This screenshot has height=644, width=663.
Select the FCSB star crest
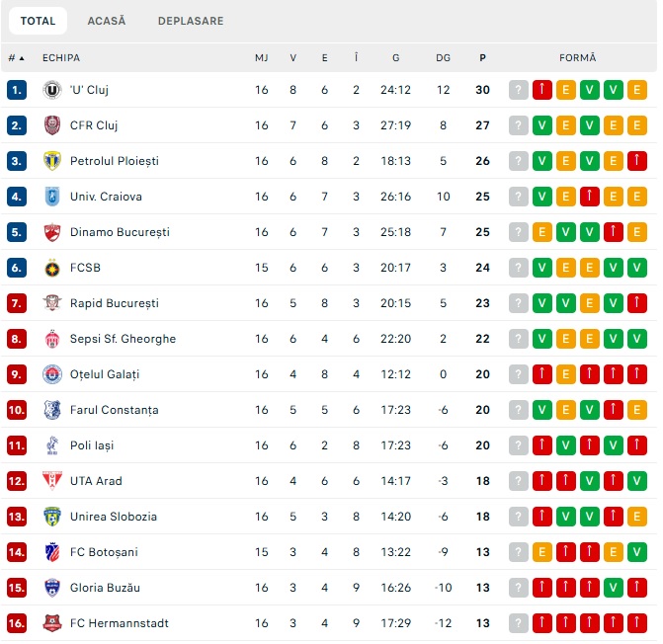[x=52, y=268]
